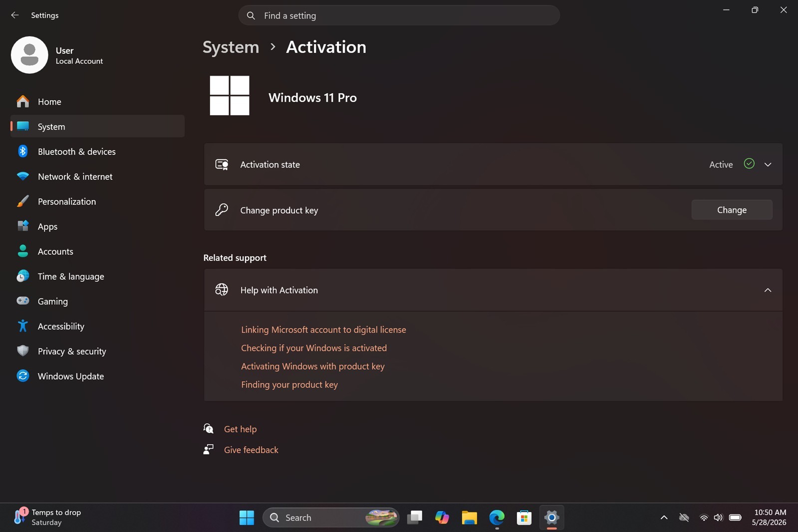Launch Copilot from the taskbar
This screenshot has width=798, height=532.
click(442, 518)
